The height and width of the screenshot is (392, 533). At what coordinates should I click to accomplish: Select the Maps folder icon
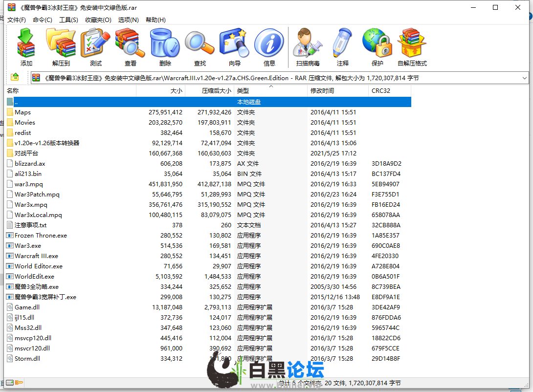click(10, 112)
